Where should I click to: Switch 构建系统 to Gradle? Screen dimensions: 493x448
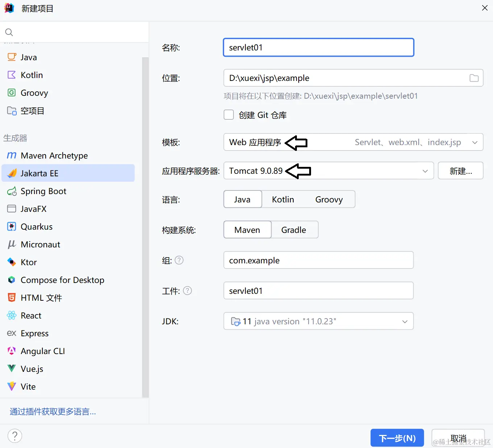294,230
